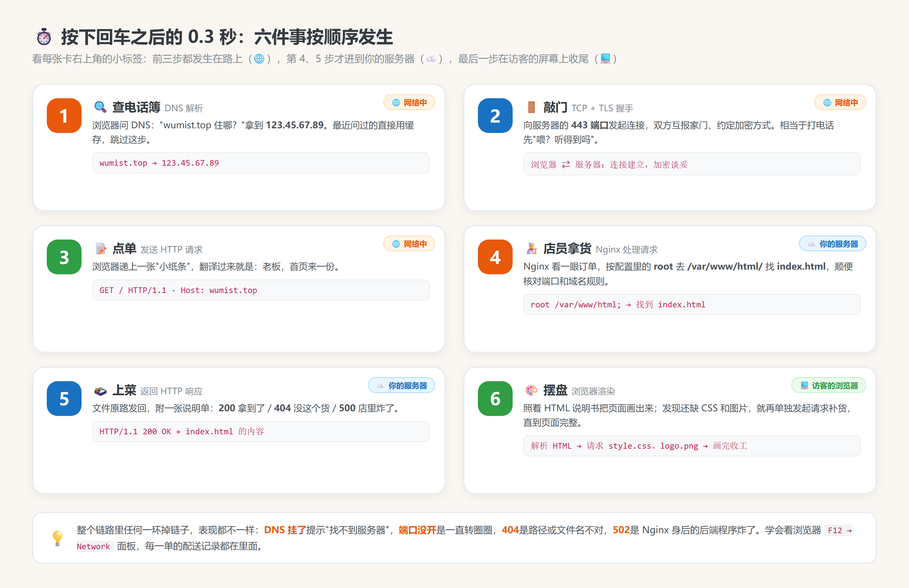Click the lightbulb icon in the bottom tip box
The width and height of the screenshot is (909, 588).
pyautogui.click(x=57, y=538)
